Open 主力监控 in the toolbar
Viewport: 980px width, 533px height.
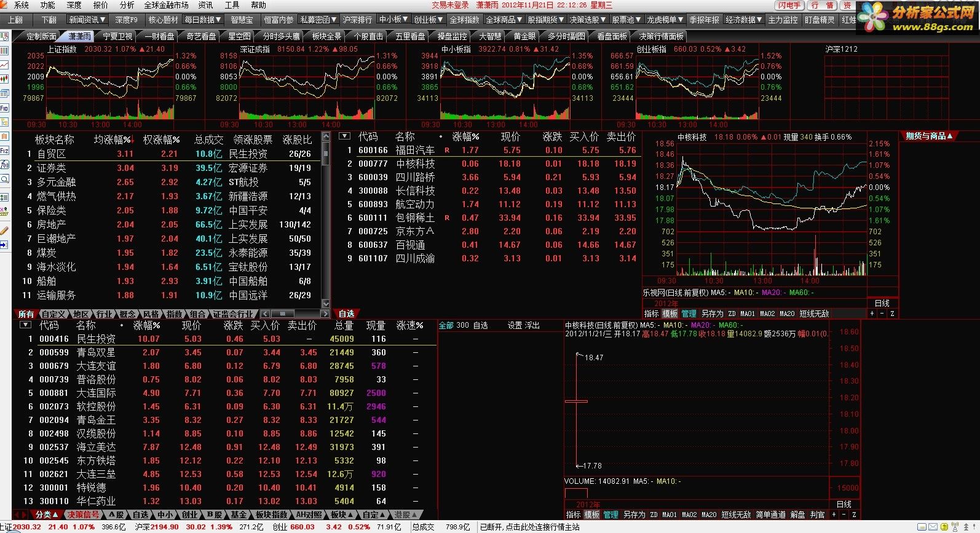[783, 20]
